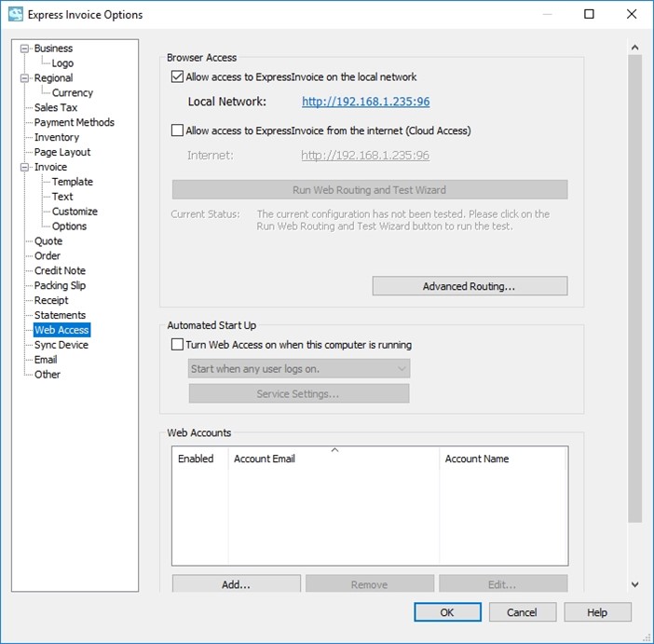Add a new web account

(236, 584)
